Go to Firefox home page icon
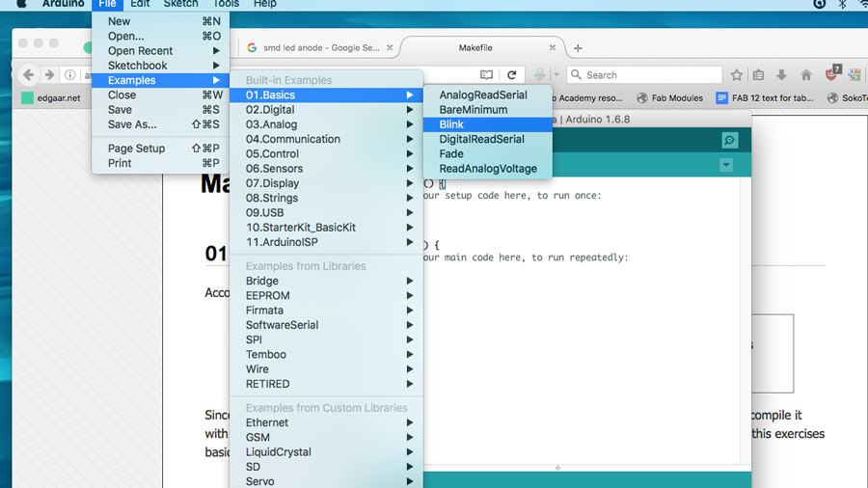The image size is (868, 488). pyautogui.click(x=806, y=74)
